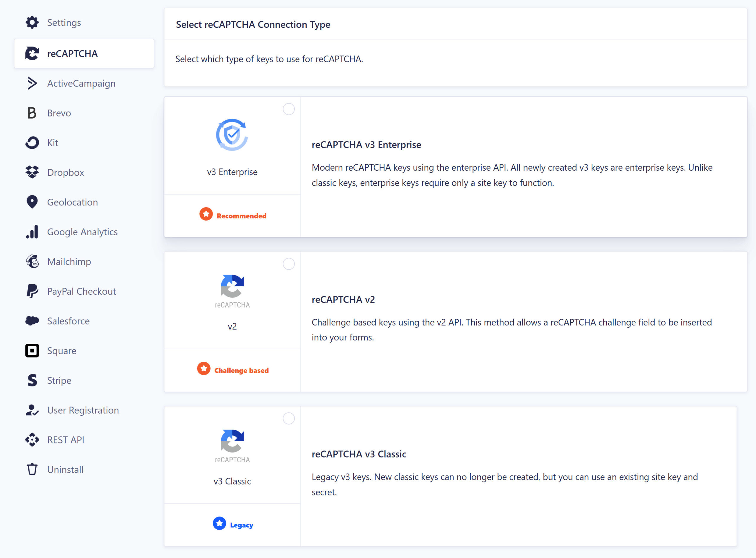The image size is (756, 558).
Task: Click the PayPal Checkout logo icon
Action: (32, 291)
